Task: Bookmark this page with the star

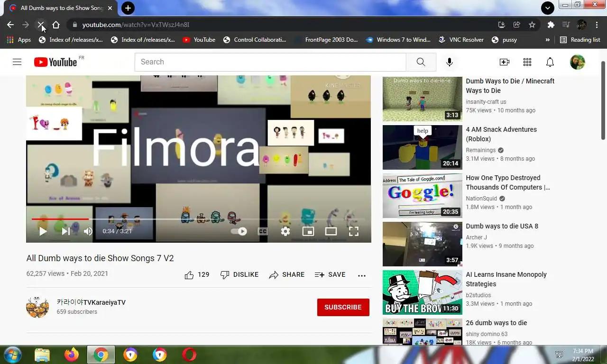Action: tap(532, 25)
